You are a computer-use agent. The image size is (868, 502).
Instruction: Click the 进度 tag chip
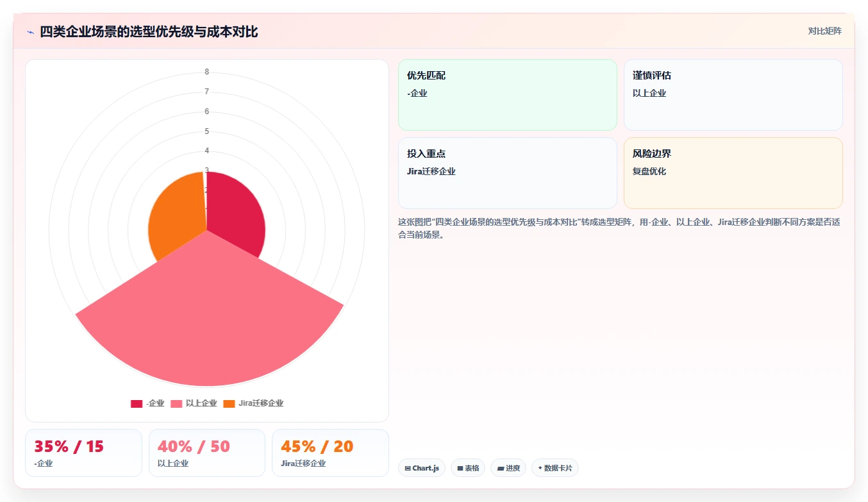pos(508,468)
